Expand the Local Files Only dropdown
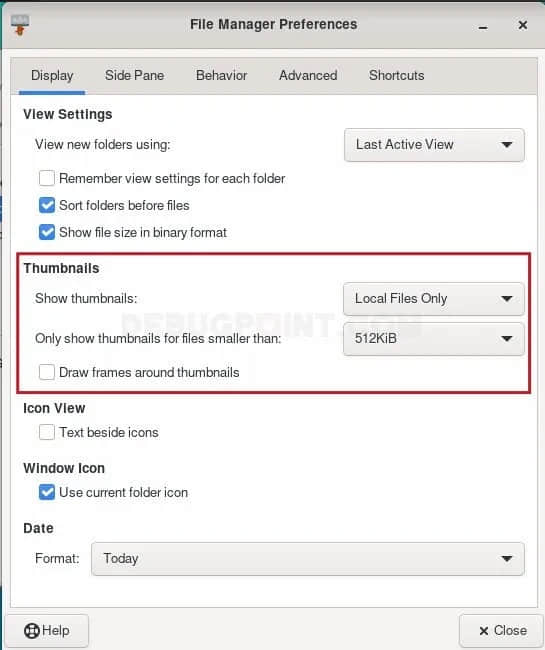Screen dimensions: 545x650 [434, 298]
